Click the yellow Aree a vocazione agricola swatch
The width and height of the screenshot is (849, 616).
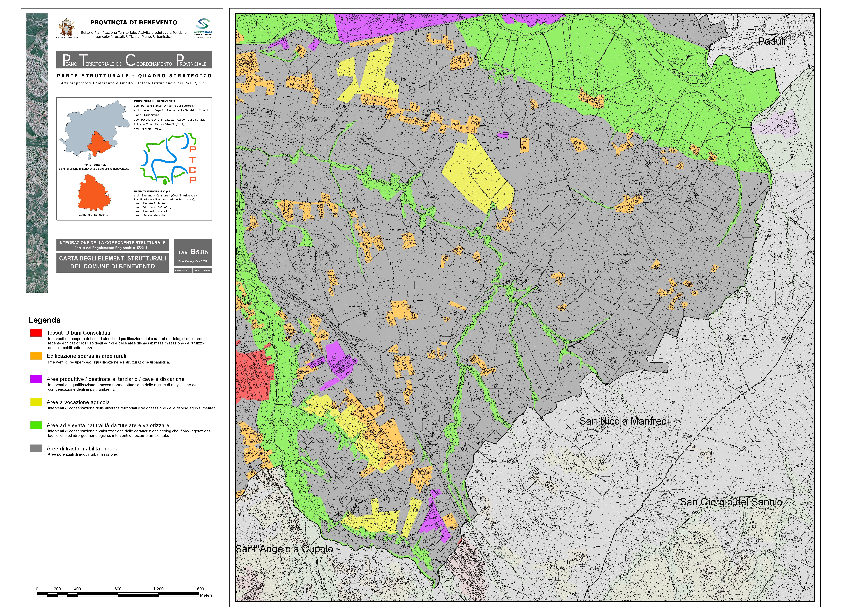click(36, 402)
